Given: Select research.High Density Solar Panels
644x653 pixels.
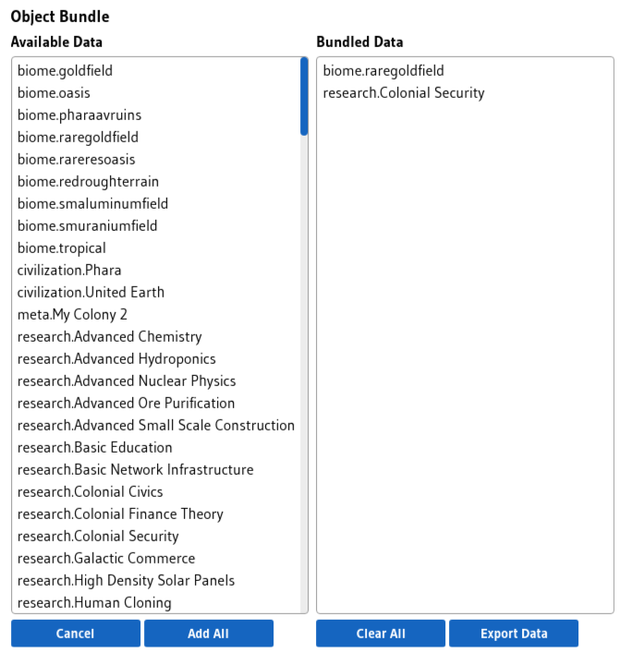Looking at the screenshot, I should click(156, 581).
